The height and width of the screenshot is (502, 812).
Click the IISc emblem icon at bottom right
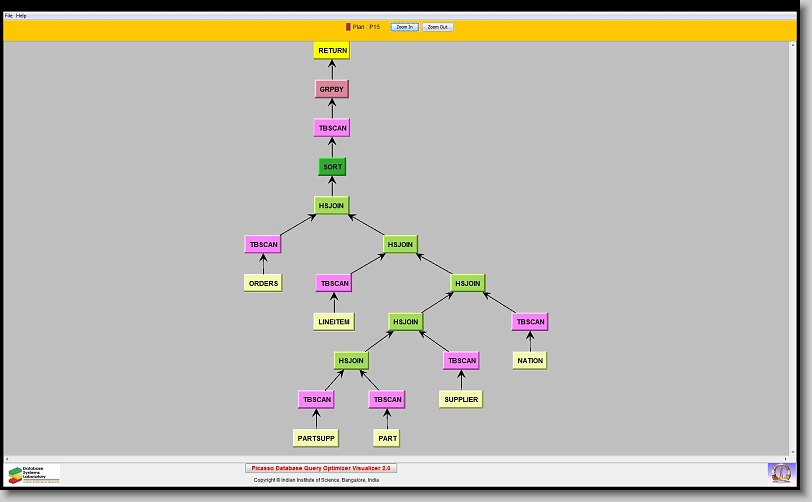[779, 471]
